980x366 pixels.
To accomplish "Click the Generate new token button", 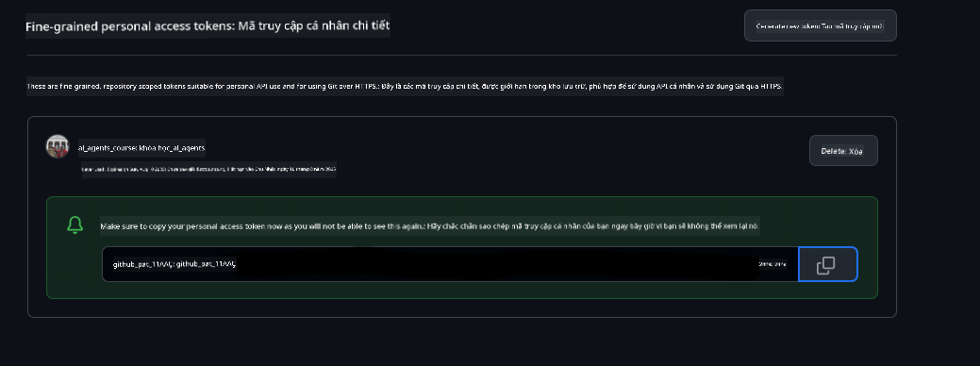I will tap(820, 25).
